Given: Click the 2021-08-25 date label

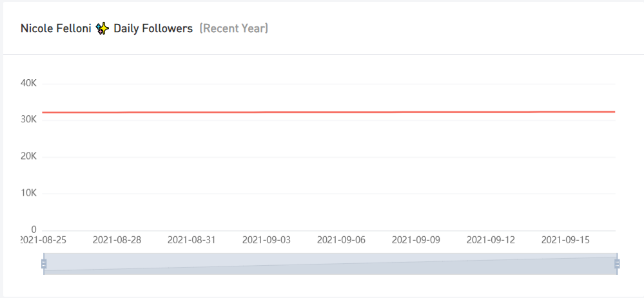Looking at the screenshot, I should 44,240.
